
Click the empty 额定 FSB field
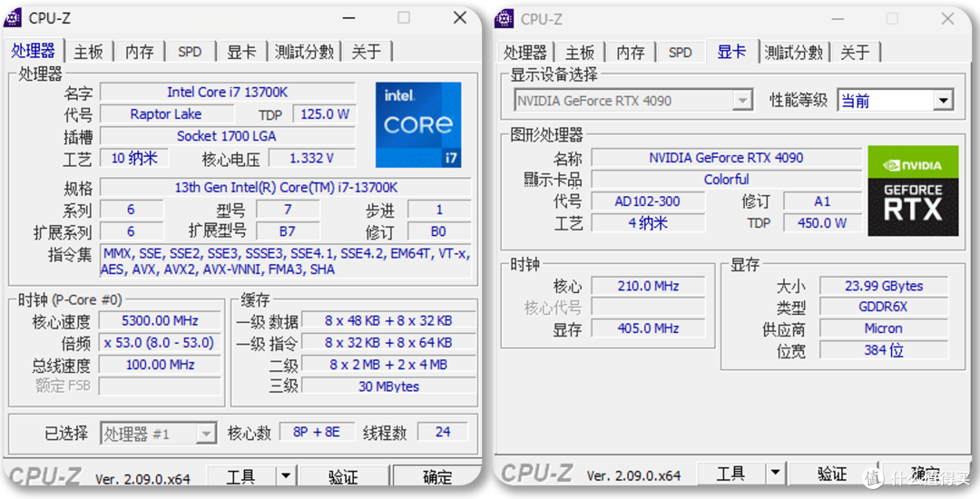tap(160, 386)
